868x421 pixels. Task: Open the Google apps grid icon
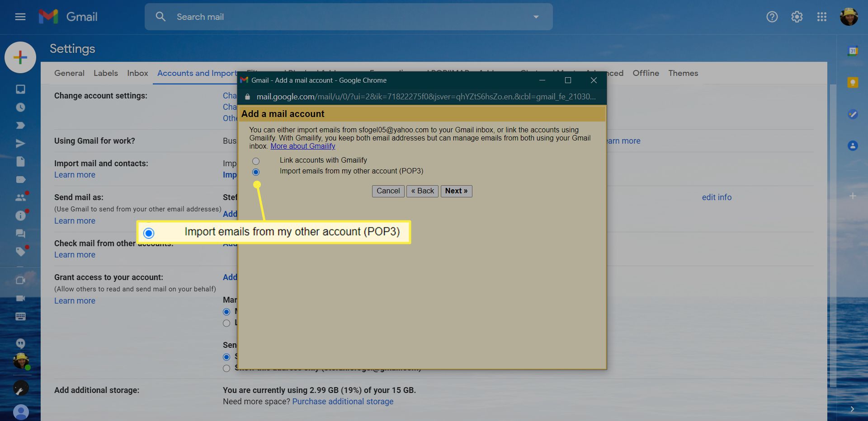click(821, 17)
